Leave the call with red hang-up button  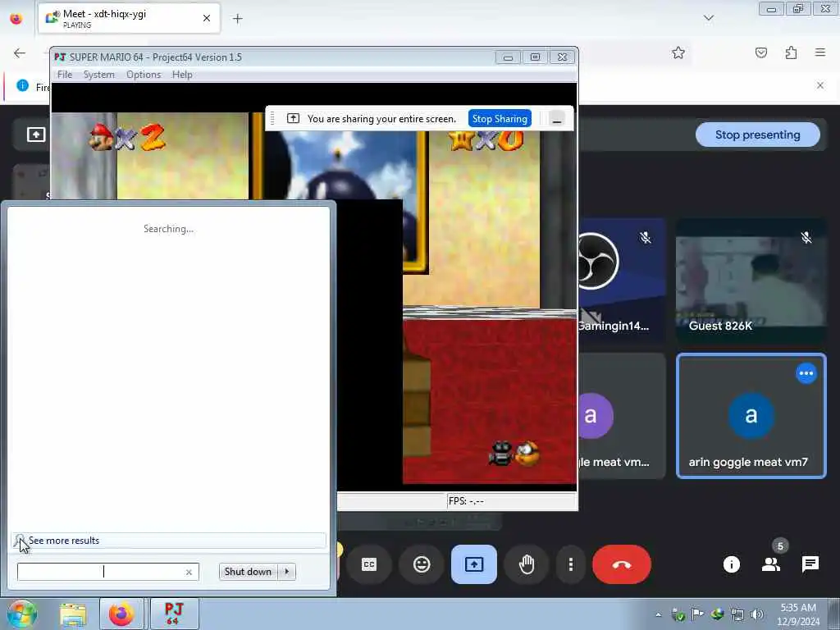622,564
